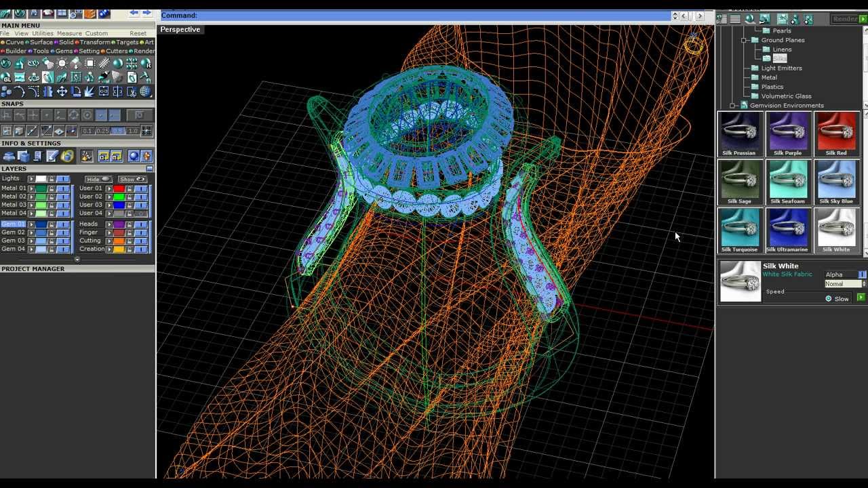This screenshot has height=488, width=868.
Task: Toggle lock on Lights layer
Action: coord(51,179)
